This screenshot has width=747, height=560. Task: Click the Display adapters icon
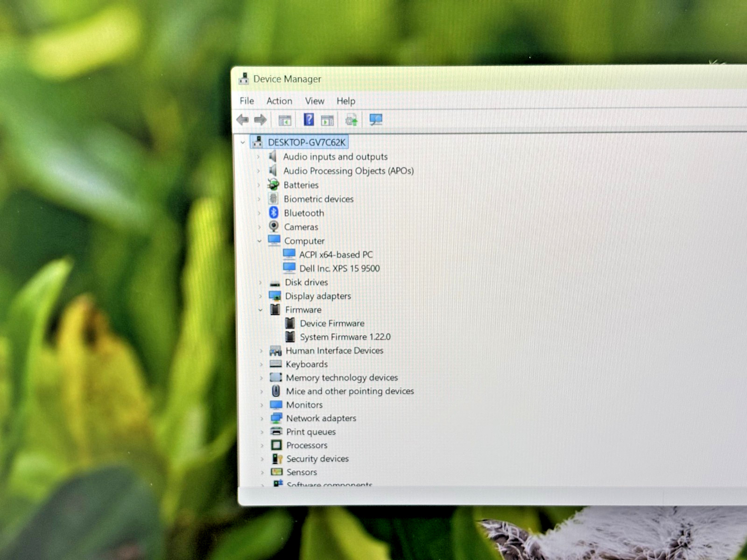click(x=275, y=296)
